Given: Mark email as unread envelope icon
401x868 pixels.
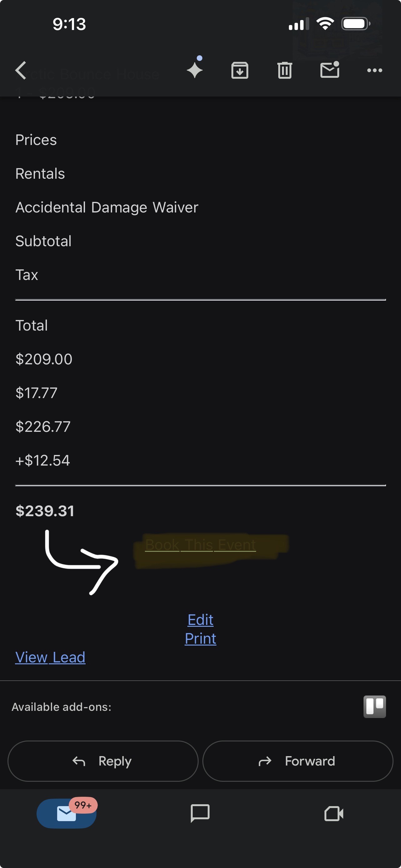Looking at the screenshot, I should (329, 70).
